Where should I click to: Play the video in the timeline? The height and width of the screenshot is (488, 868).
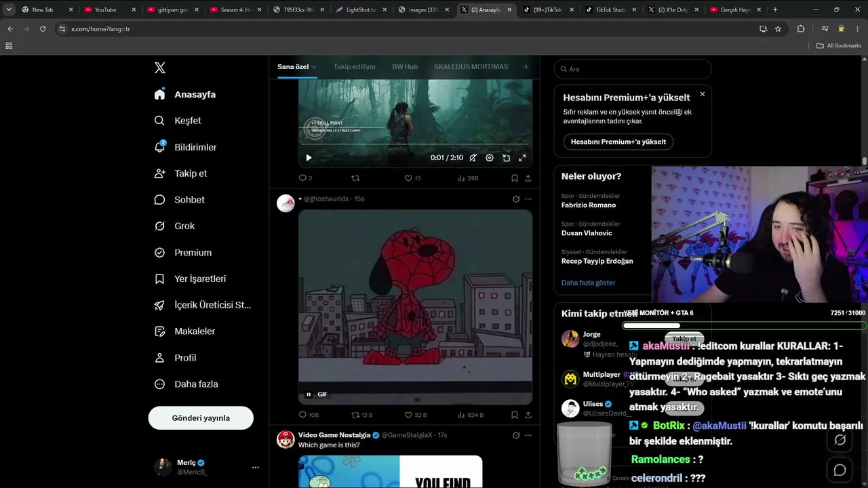309,158
